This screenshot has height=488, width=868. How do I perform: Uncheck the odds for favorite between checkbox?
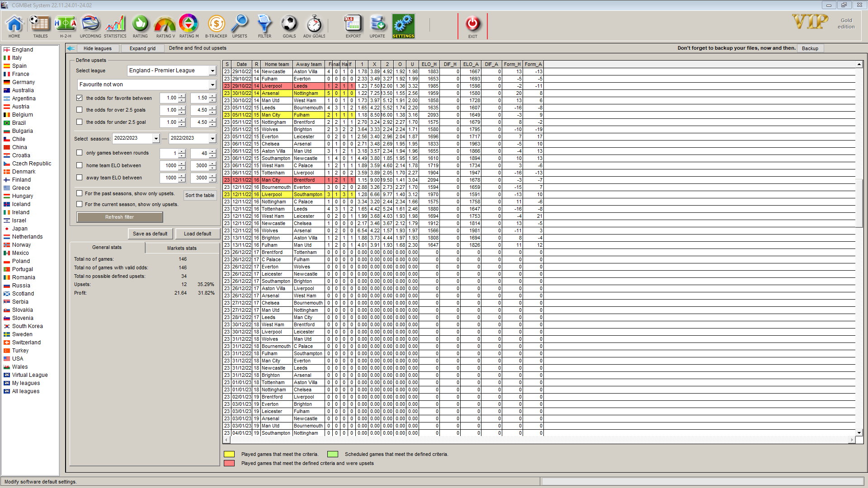click(x=80, y=98)
